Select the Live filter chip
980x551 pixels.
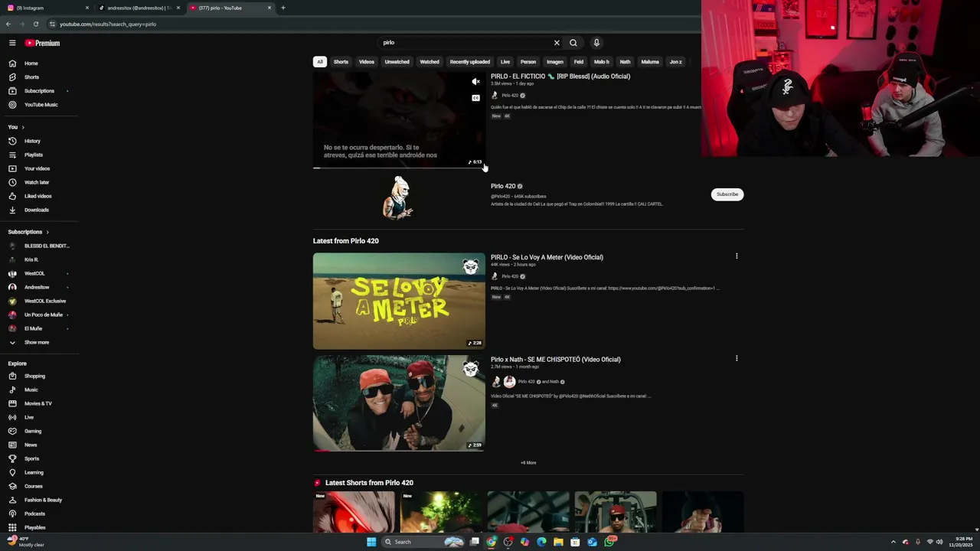click(x=505, y=62)
